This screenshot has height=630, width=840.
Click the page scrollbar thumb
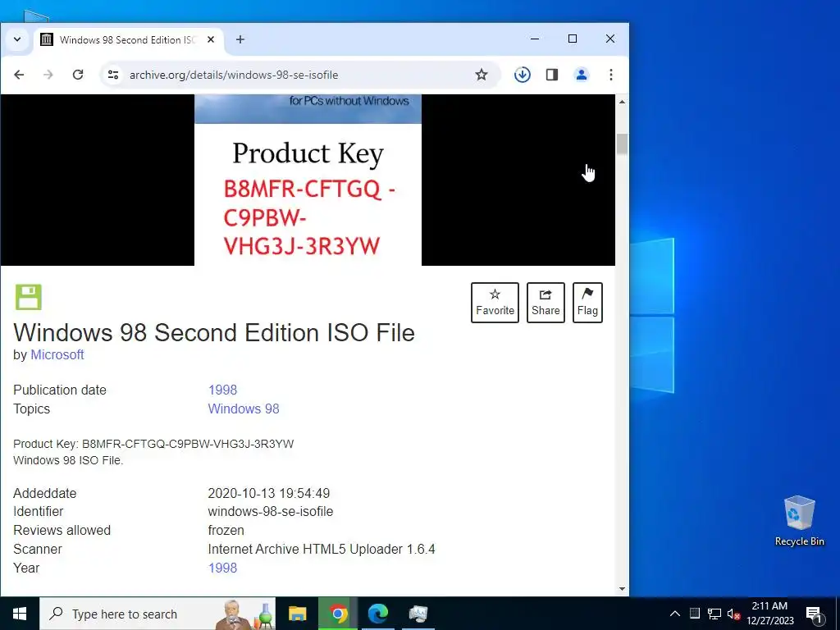[x=622, y=144]
